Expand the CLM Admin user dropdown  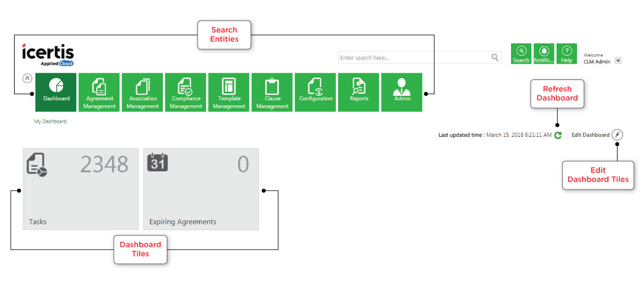pyautogui.click(x=618, y=61)
